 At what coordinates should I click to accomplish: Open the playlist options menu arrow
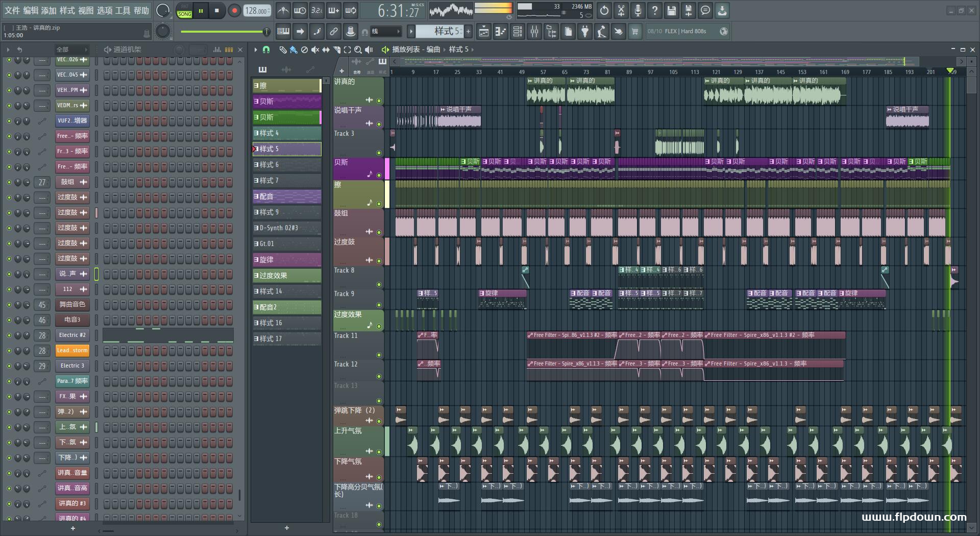click(256, 50)
